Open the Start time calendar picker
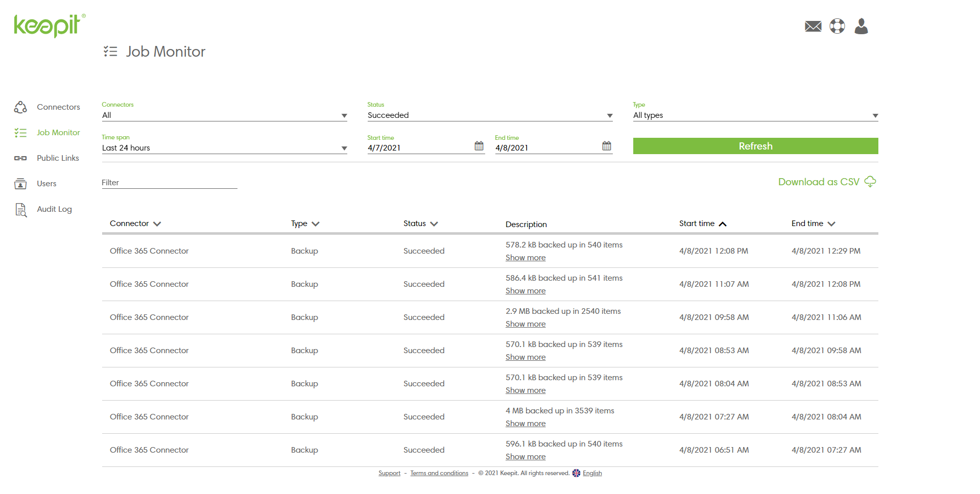The height and width of the screenshot is (494, 980). (479, 146)
